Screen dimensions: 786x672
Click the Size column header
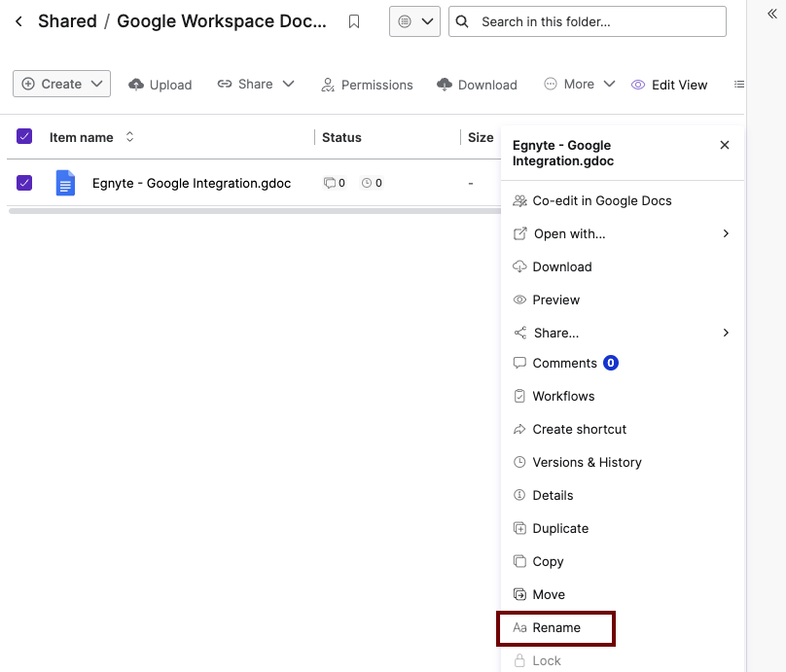(x=481, y=137)
